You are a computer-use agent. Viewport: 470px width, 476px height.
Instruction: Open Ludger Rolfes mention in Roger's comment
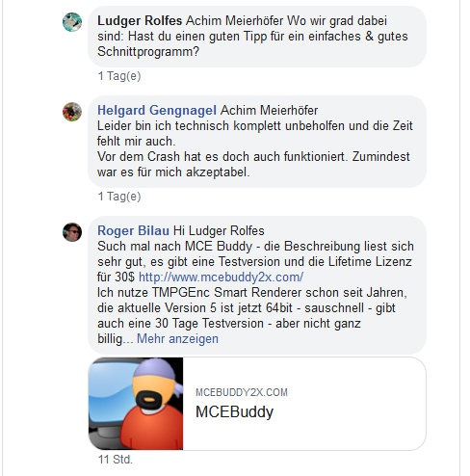coord(226,230)
